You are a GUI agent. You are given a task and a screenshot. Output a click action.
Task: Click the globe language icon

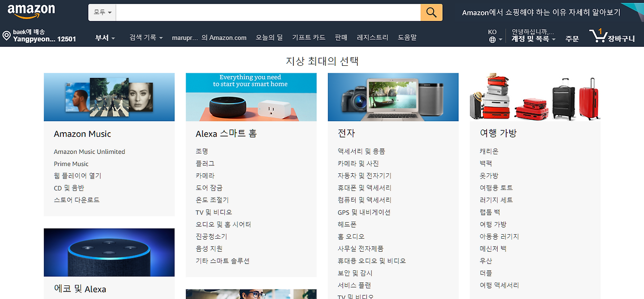pyautogui.click(x=492, y=39)
